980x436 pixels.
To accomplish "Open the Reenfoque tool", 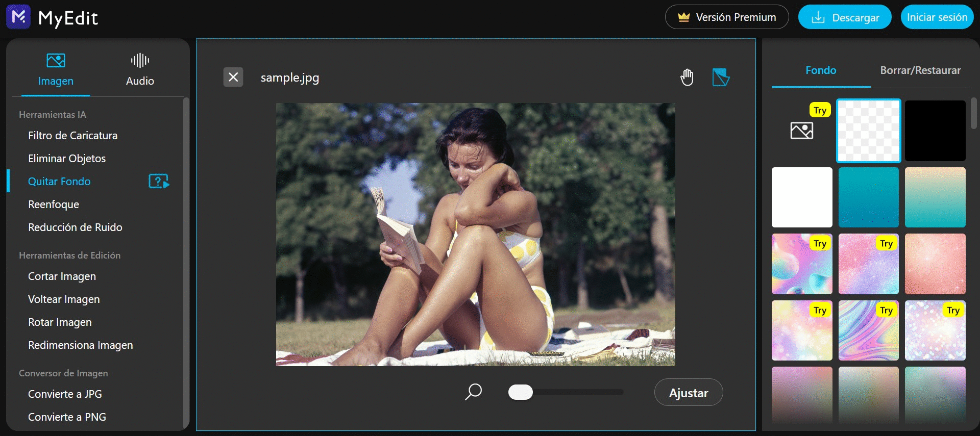I will click(x=54, y=204).
